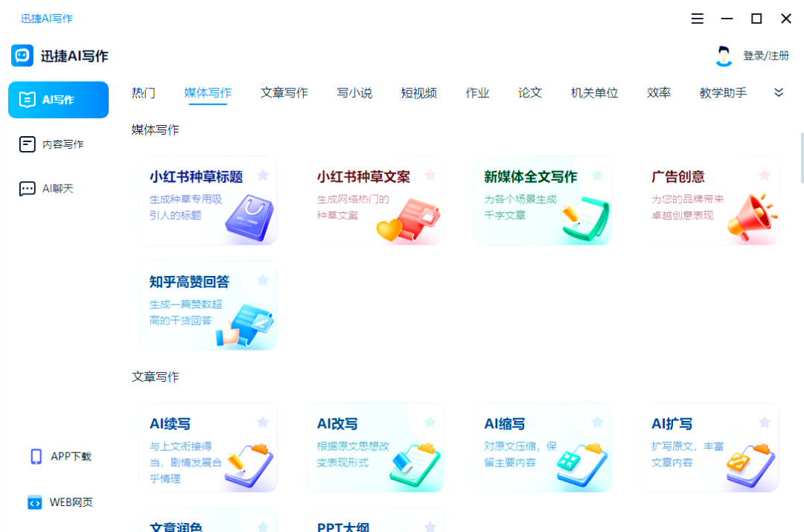This screenshot has width=804, height=532.
Task: Expand more category tabs with chevron
Action: [x=779, y=93]
